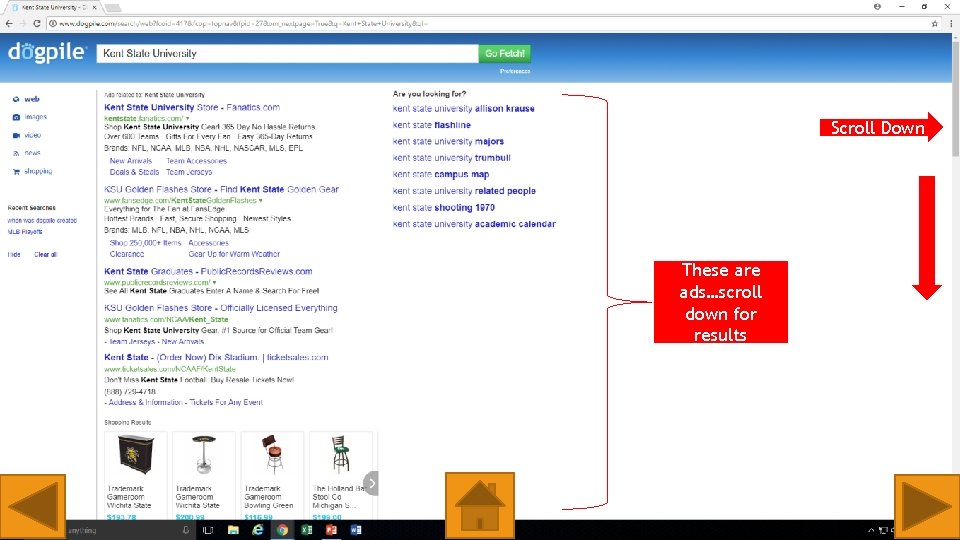
Task: Show next shopping results with chevron
Action: 371,483
